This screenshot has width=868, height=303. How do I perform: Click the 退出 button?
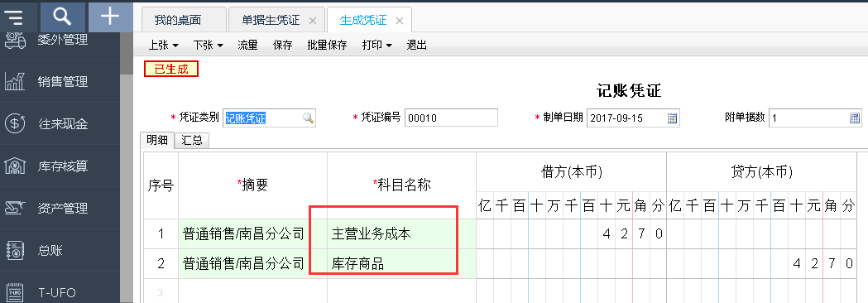click(416, 46)
